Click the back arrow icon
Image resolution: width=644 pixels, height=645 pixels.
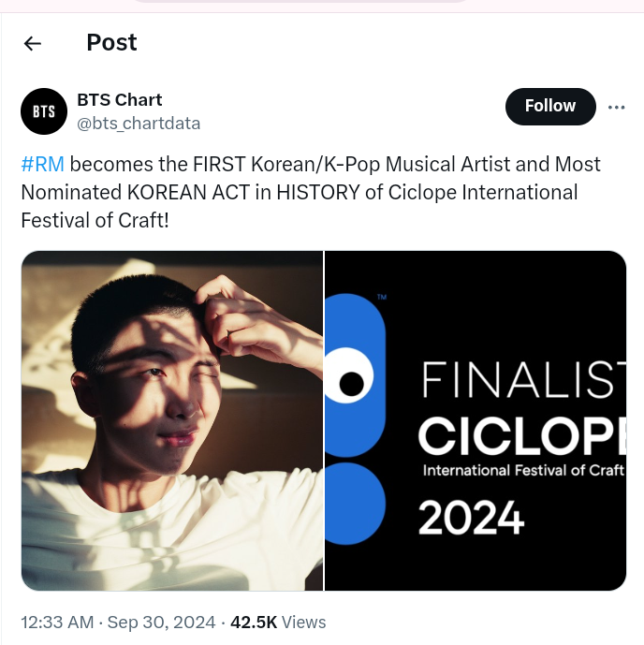click(x=33, y=43)
